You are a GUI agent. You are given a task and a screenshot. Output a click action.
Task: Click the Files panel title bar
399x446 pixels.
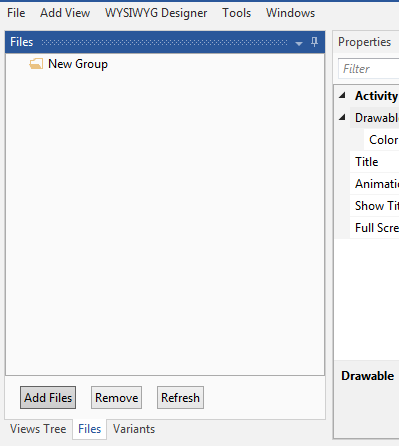click(165, 42)
